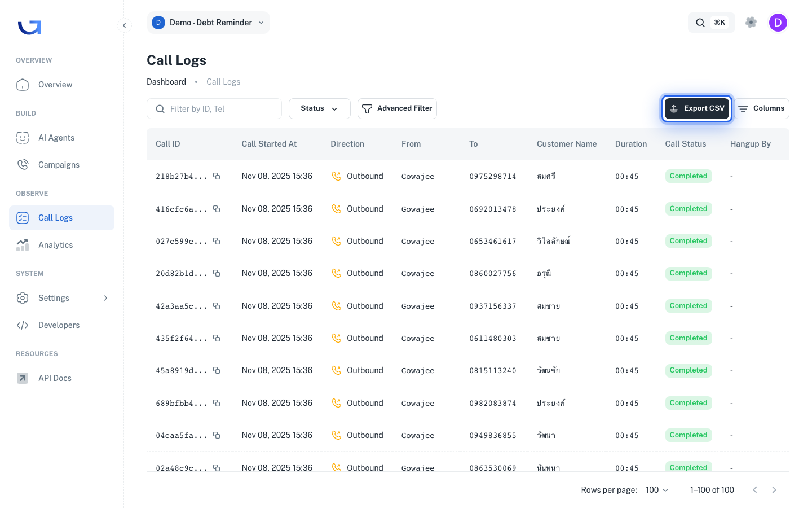Click the API Docs arrow icon
This screenshot has width=812, height=508.
23,378
